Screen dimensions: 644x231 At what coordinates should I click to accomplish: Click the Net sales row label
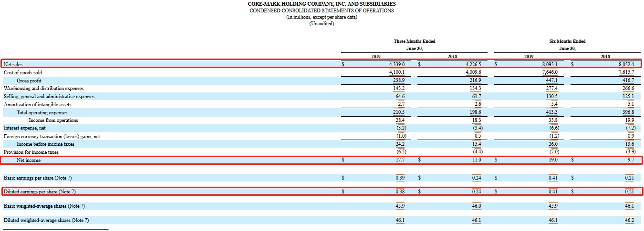pos(13,64)
